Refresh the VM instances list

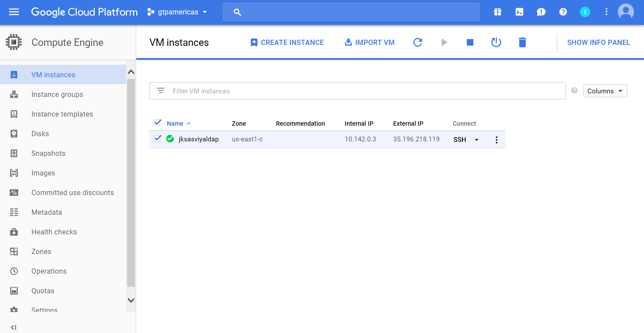pyautogui.click(x=417, y=42)
